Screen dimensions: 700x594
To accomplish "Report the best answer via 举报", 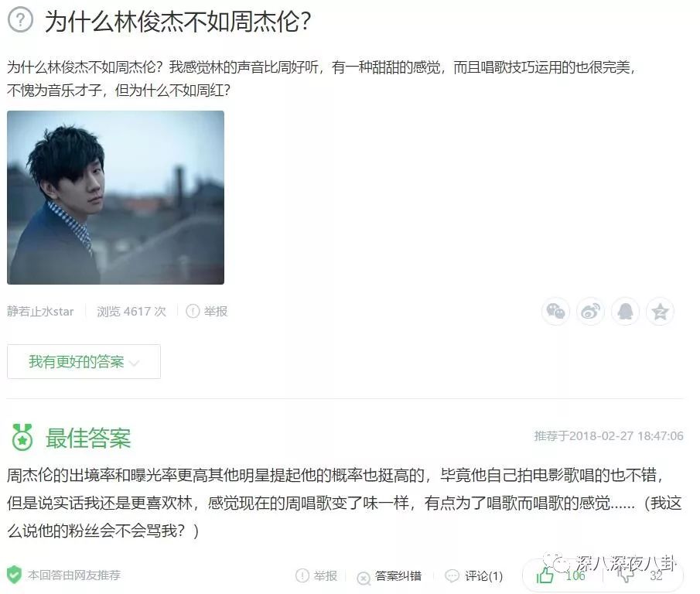I will [316, 575].
